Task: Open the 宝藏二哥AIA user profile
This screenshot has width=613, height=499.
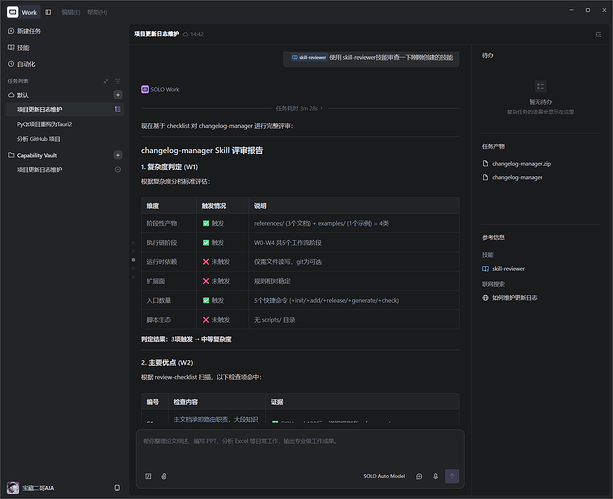Action: [30, 488]
